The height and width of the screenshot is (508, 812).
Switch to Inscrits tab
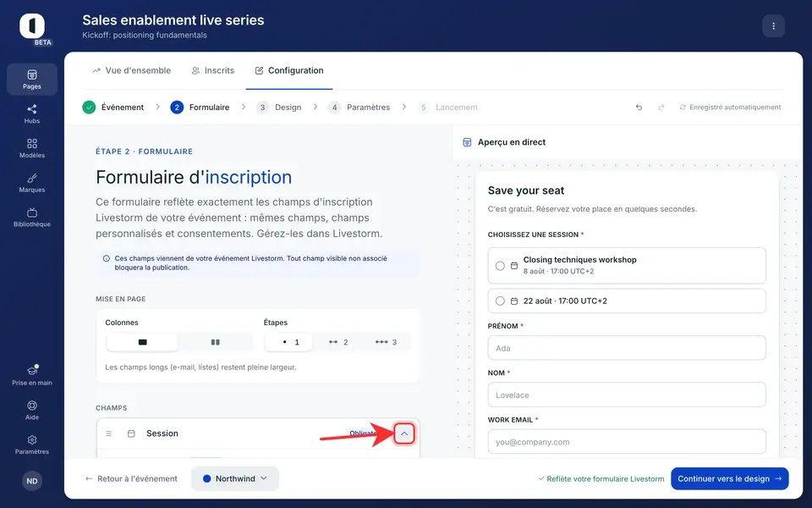click(213, 70)
